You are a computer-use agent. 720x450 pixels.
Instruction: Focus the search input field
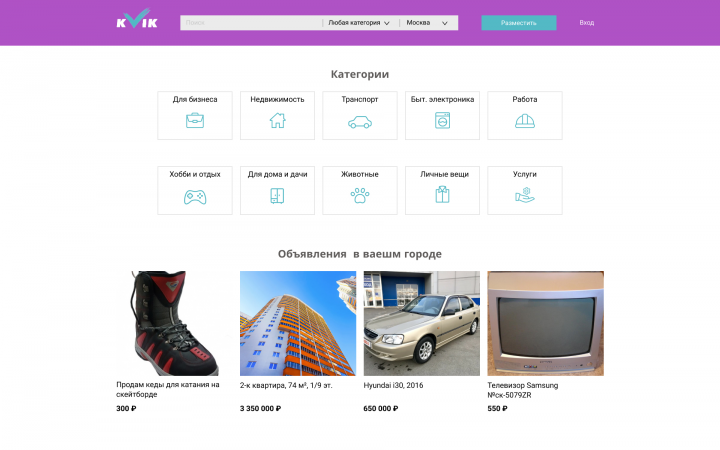coord(250,22)
